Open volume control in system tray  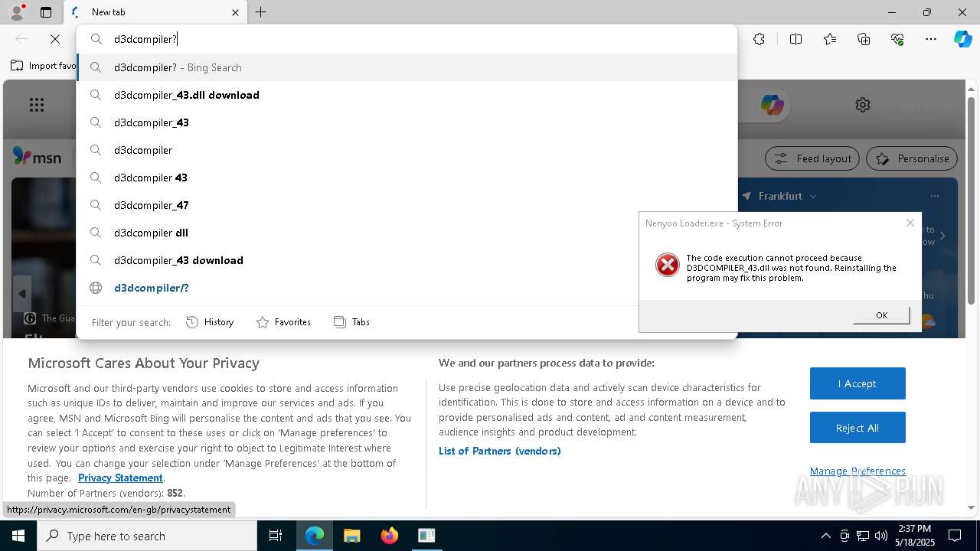(x=881, y=536)
